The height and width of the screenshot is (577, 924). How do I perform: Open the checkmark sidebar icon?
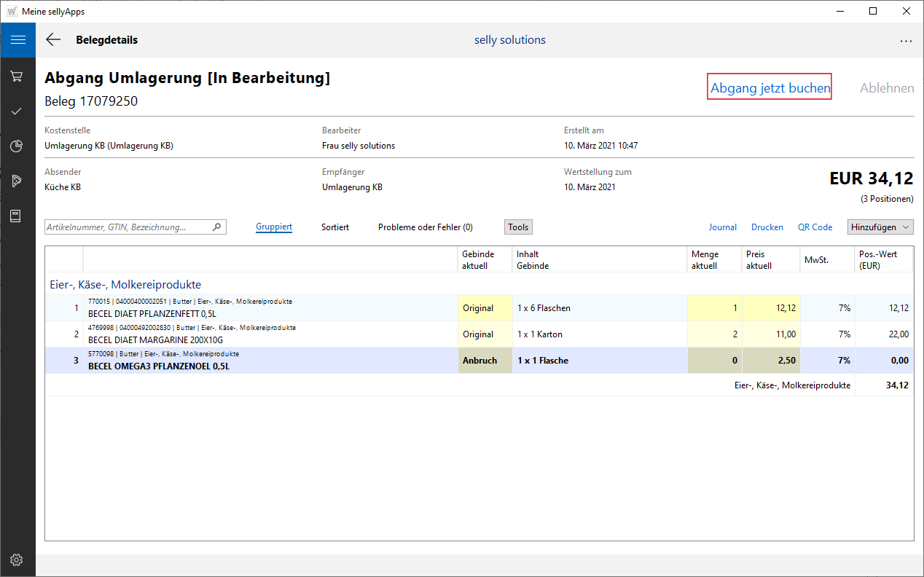coord(17,111)
